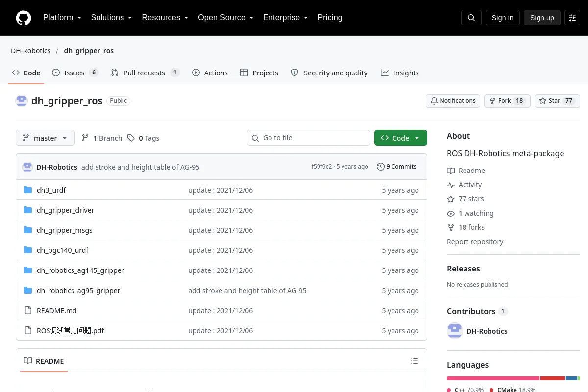Click the ag95 commit message 'add stroke and height table'

click(247, 291)
